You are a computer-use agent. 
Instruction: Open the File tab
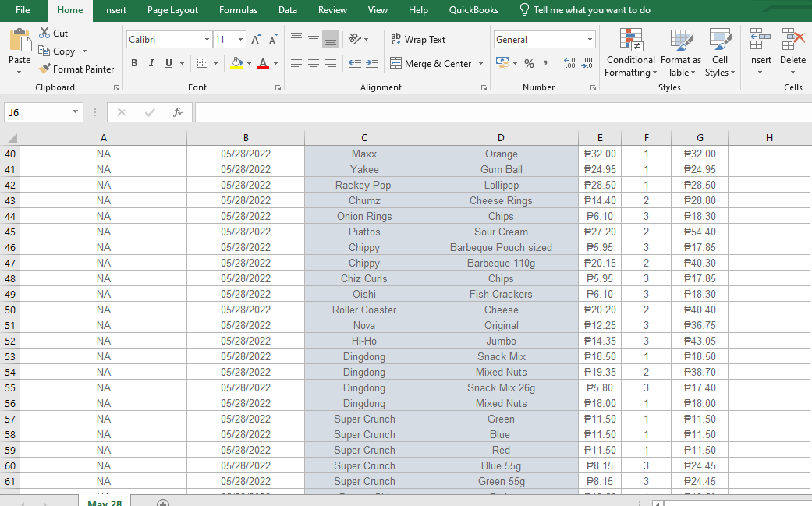point(23,10)
